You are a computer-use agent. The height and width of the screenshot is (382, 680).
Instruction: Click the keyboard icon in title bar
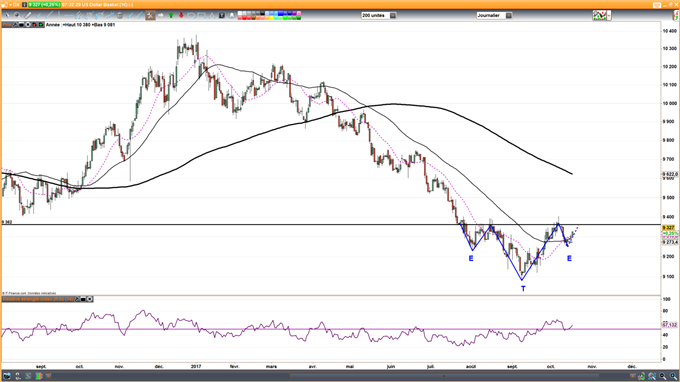point(657,5)
